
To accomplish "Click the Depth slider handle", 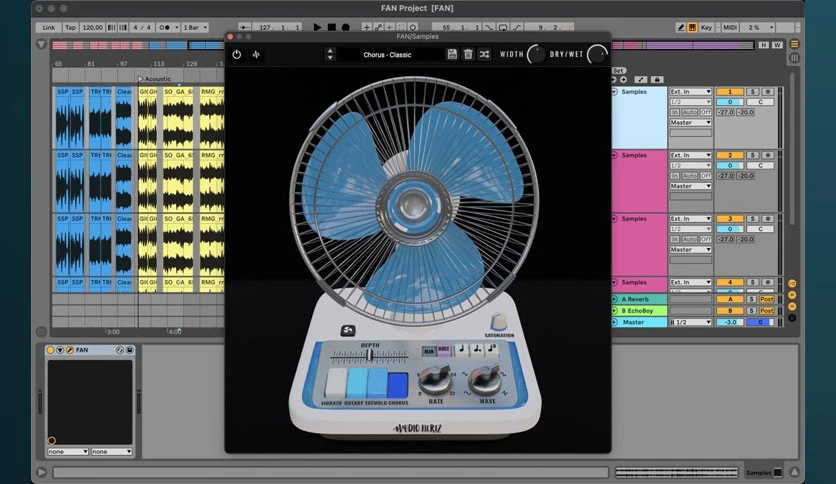I will [369, 354].
